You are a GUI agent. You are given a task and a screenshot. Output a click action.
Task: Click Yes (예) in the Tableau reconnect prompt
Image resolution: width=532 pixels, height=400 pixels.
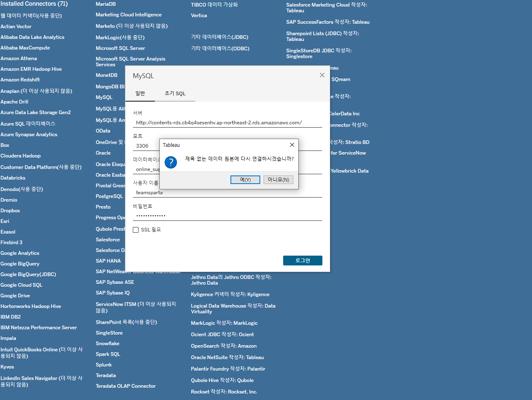pyautogui.click(x=245, y=180)
